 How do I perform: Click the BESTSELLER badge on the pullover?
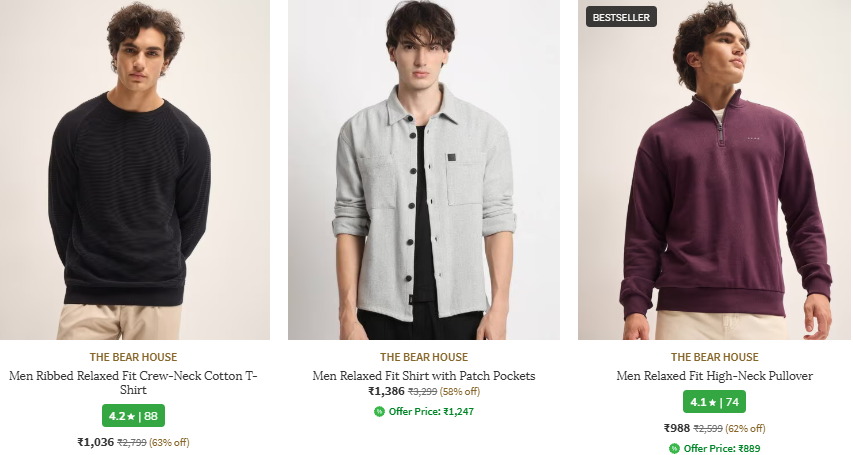point(621,17)
